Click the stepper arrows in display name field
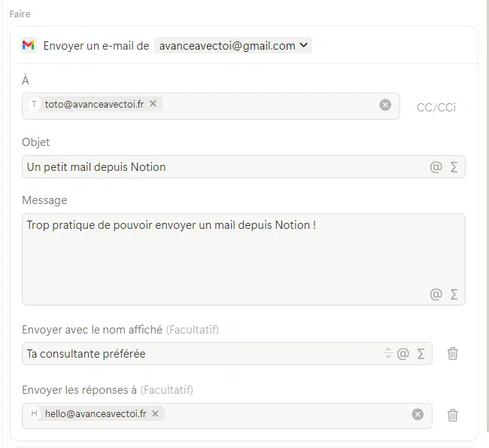The image size is (489, 448). pyautogui.click(x=388, y=353)
